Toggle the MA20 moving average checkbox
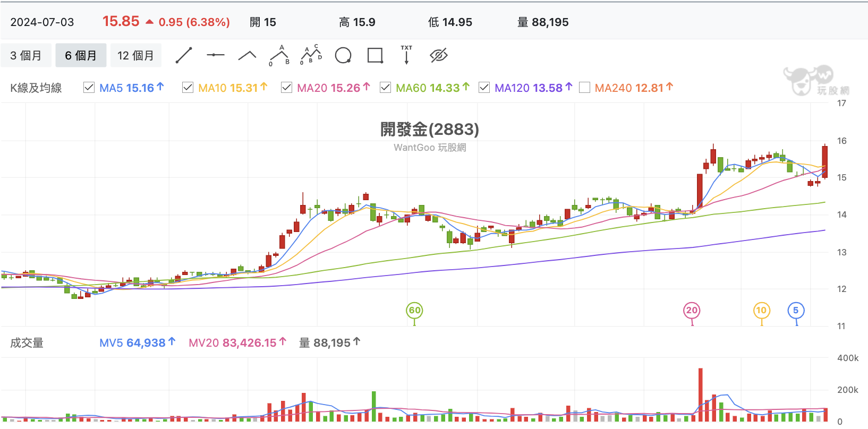The width and height of the screenshot is (868, 429). 287,88
